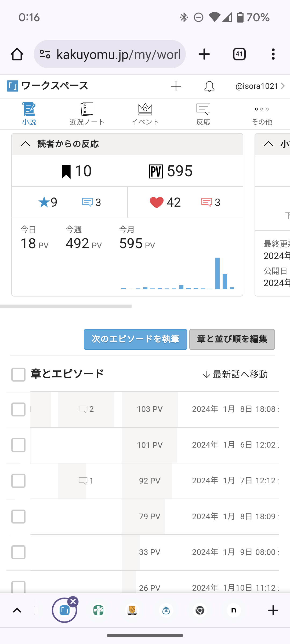Switch to the イベント tab
The image size is (290, 644).
point(145,114)
